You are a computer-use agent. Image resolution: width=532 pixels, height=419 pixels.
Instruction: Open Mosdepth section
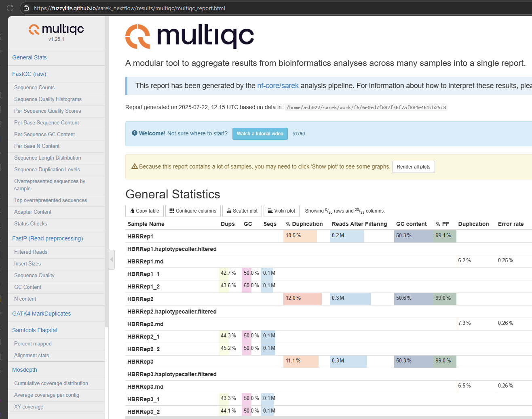24,370
